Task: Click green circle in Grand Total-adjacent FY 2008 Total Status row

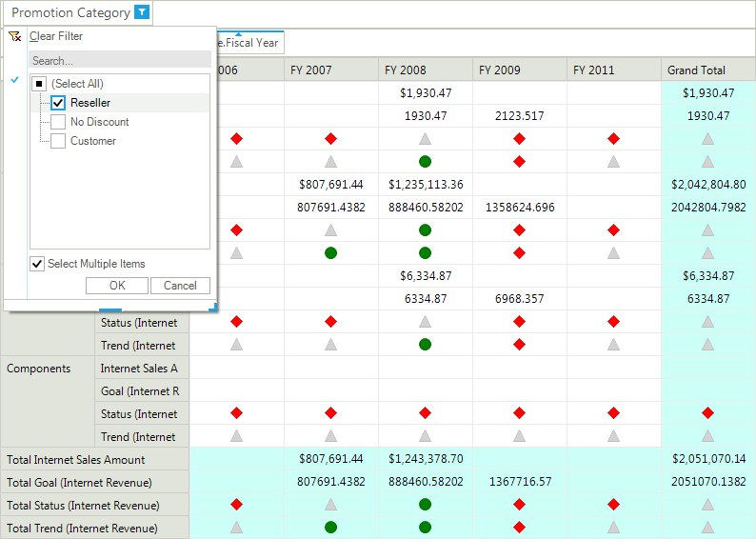Action: [x=425, y=505]
